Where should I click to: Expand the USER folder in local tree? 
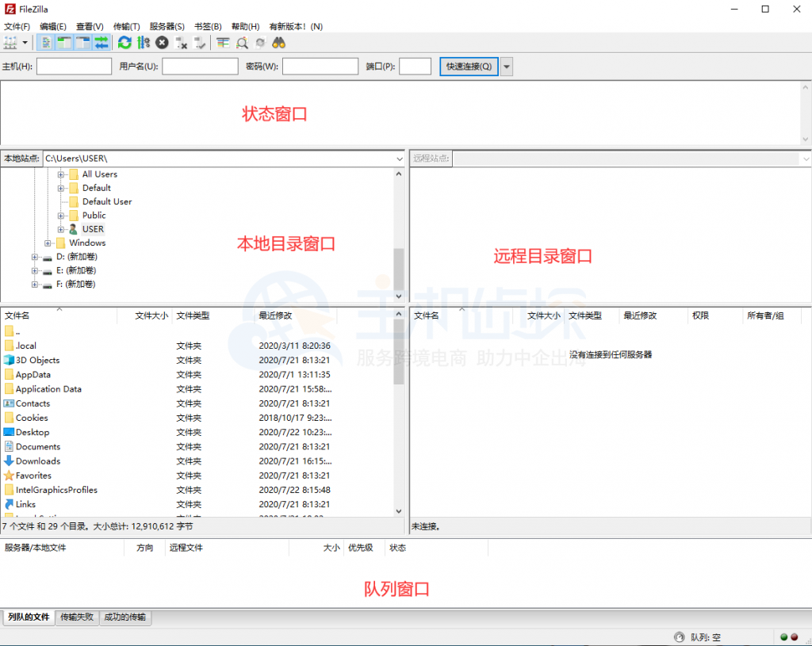(60, 229)
